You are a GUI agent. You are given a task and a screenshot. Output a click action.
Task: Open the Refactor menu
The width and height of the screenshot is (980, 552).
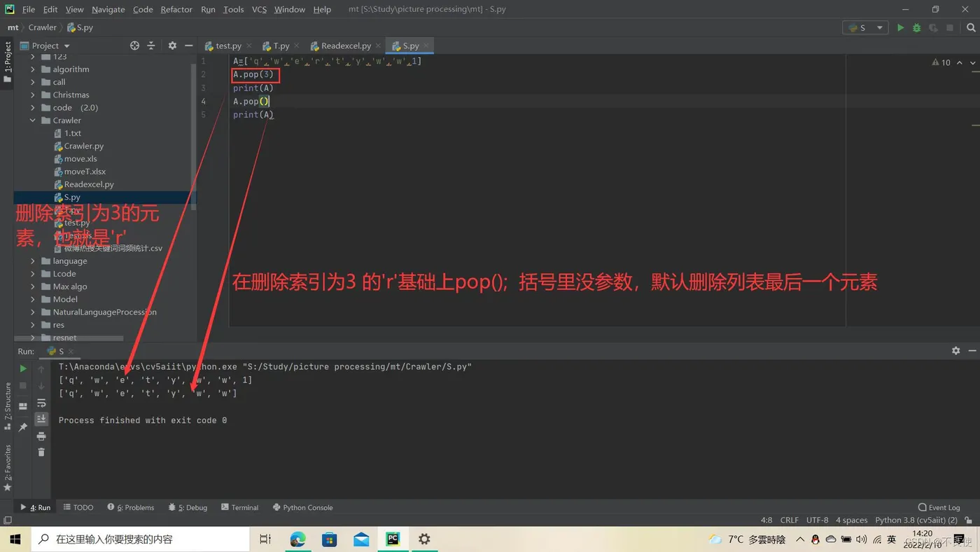(x=176, y=9)
